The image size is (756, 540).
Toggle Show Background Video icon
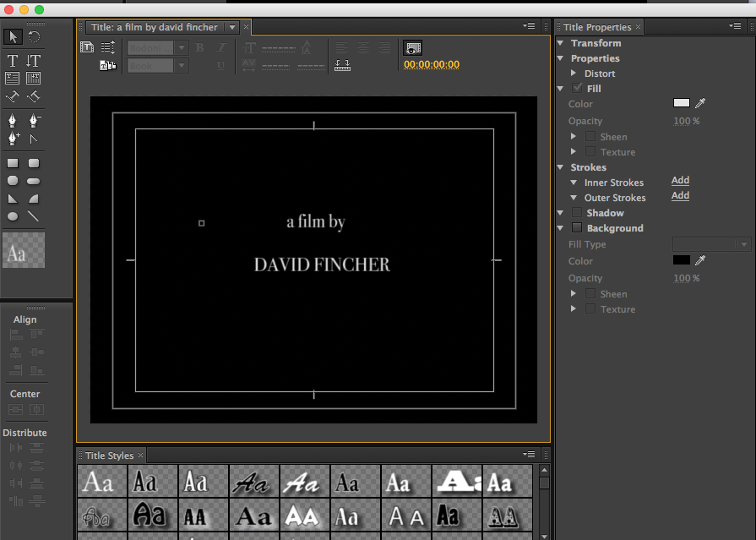point(413,48)
